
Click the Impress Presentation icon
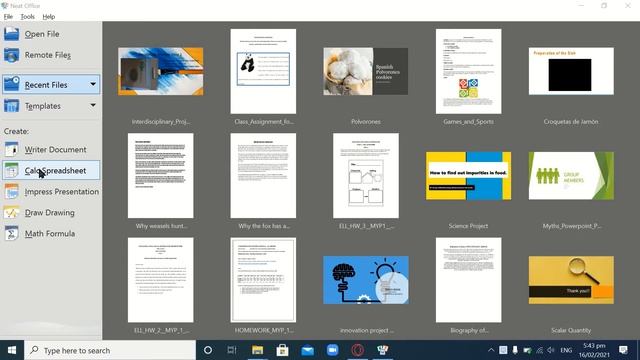[x=11, y=191]
